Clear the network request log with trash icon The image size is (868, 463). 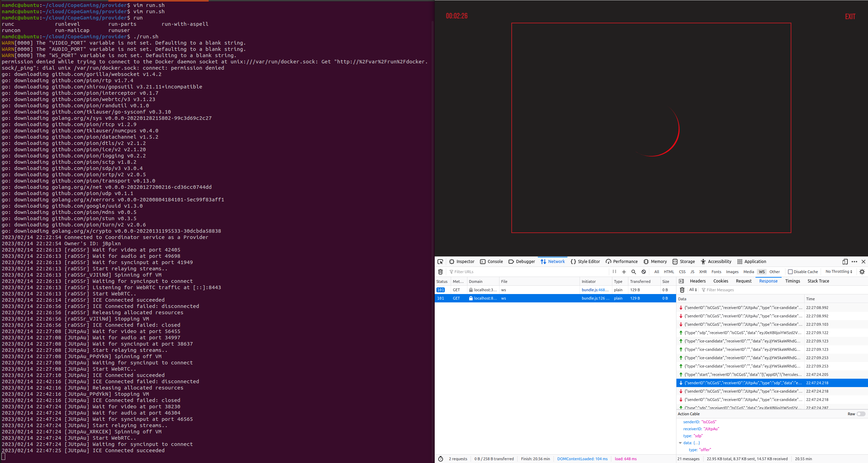(440, 272)
